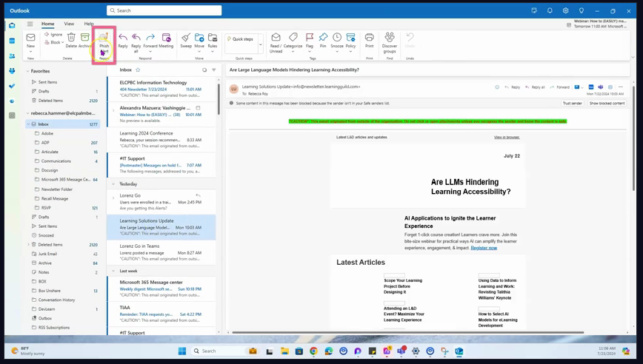Switch to the Home ribbon tab
Image resolution: width=643 pixels, height=364 pixels.
(x=47, y=24)
